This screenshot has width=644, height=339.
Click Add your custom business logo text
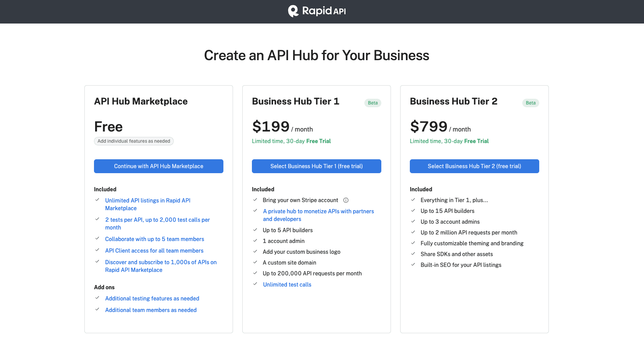pos(302,252)
